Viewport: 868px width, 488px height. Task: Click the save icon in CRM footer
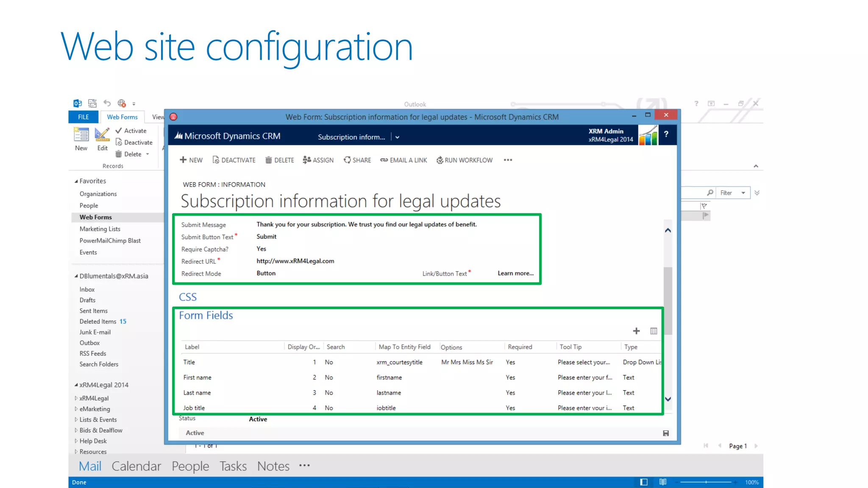click(x=666, y=433)
